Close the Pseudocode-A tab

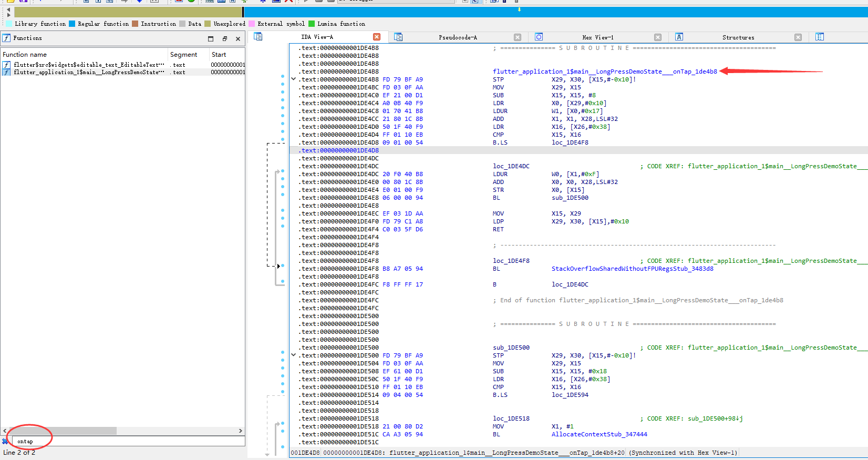[518, 37]
